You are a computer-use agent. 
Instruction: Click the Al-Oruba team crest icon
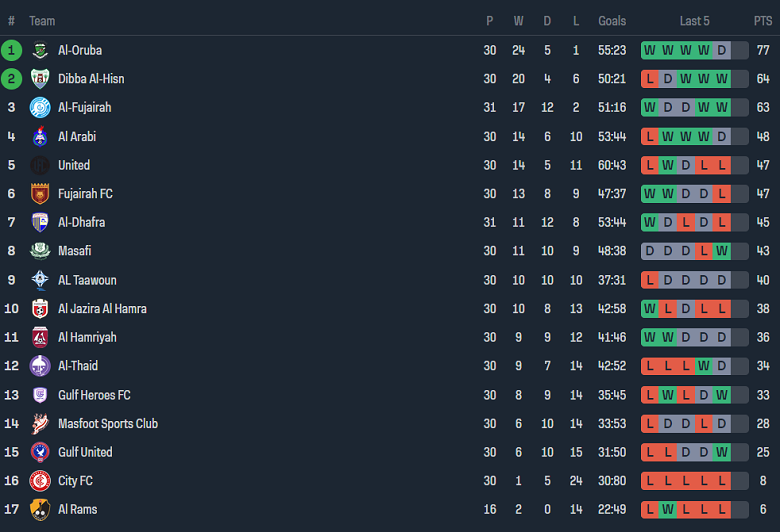click(x=40, y=50)
